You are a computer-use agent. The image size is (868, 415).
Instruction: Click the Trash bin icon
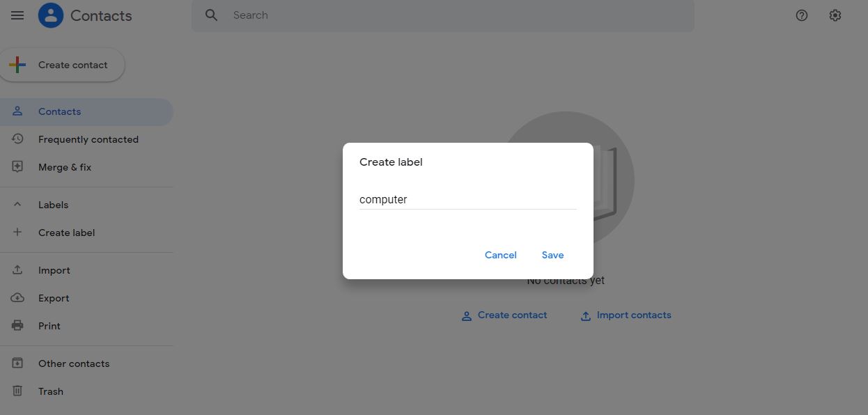(x=17, y=391)
